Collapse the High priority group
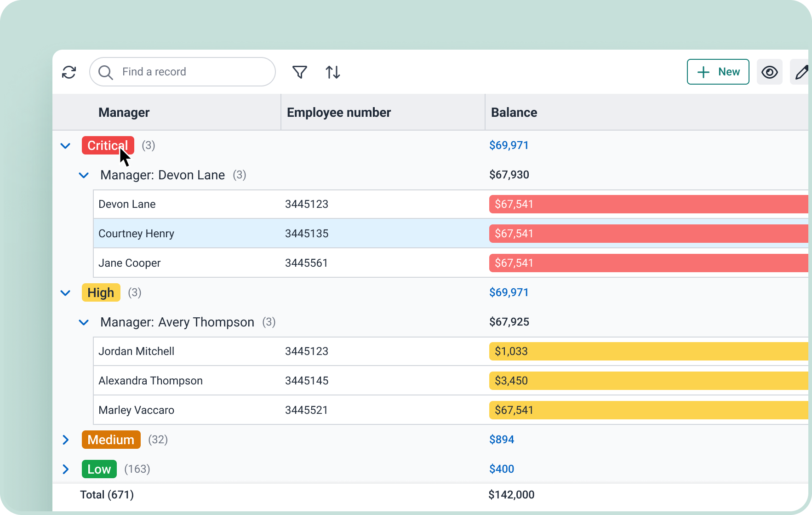 click(x=65, y=293)
